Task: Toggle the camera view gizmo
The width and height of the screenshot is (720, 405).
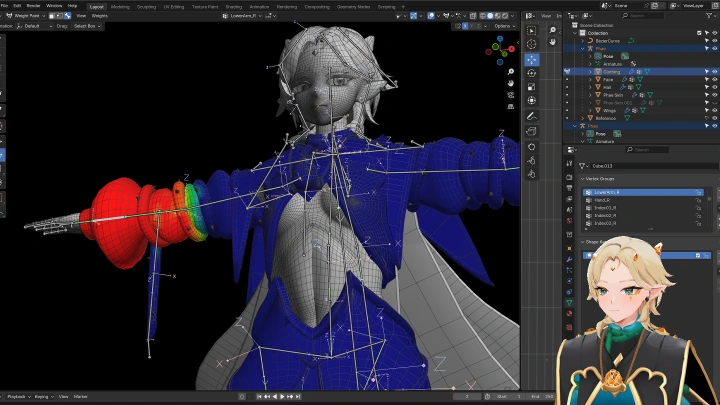Action: tap(511, 95)
